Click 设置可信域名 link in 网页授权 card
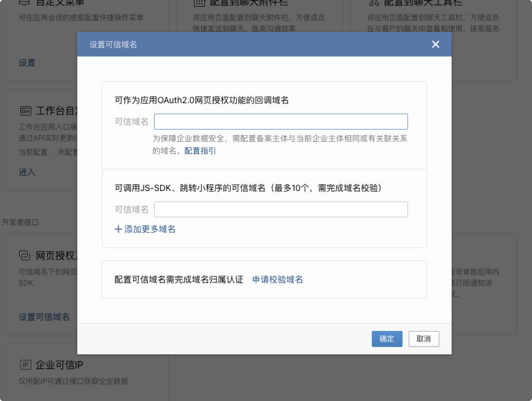 (44, 317)
